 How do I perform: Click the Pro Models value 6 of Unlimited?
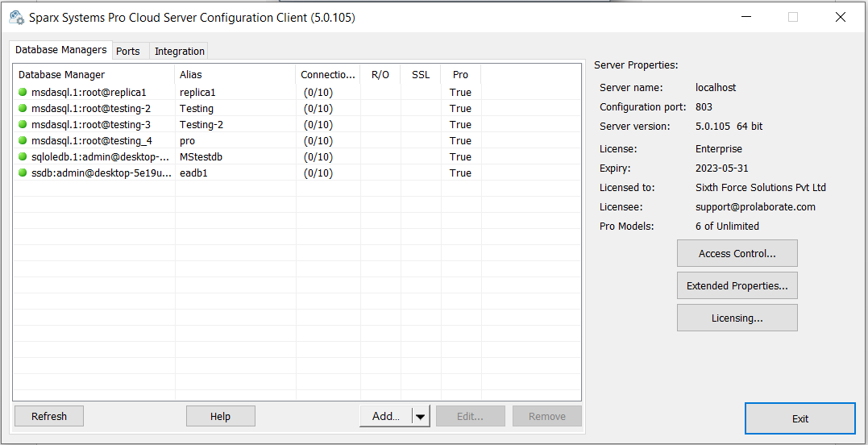coord(727,226)
